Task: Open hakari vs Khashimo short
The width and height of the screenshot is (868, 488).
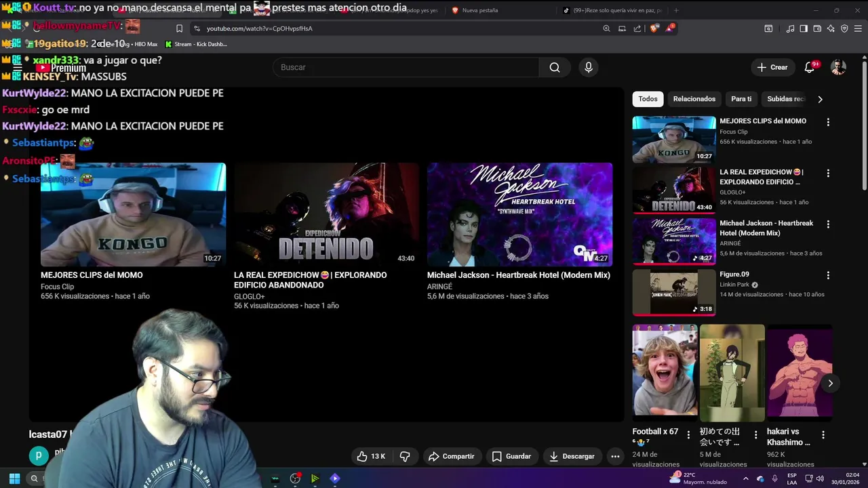Action: [800, 369]
